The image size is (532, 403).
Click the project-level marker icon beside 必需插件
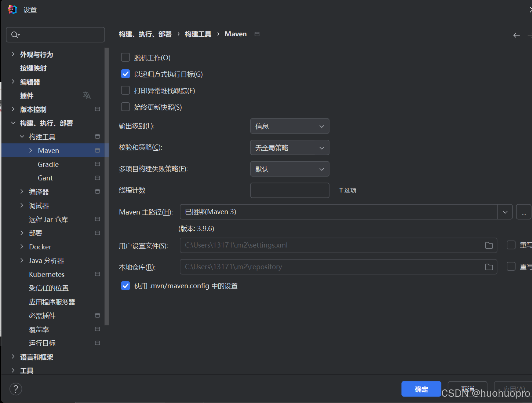(97, 315)
